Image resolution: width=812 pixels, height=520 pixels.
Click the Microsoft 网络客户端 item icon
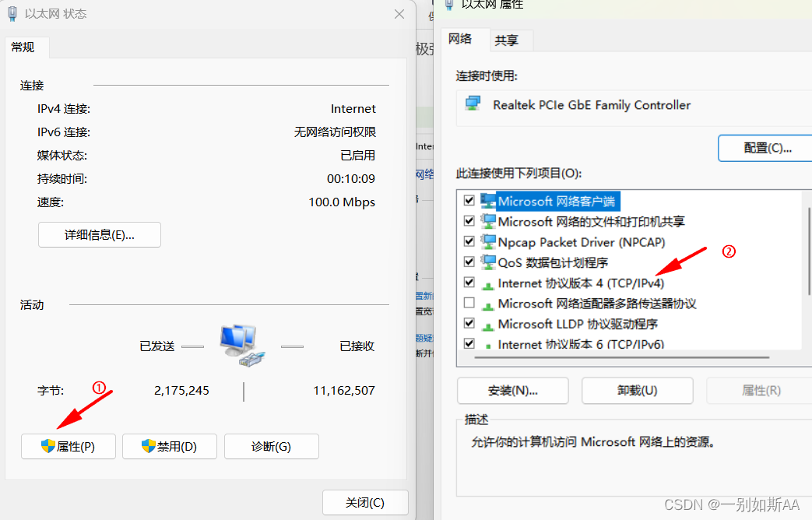tap(488, 201)
